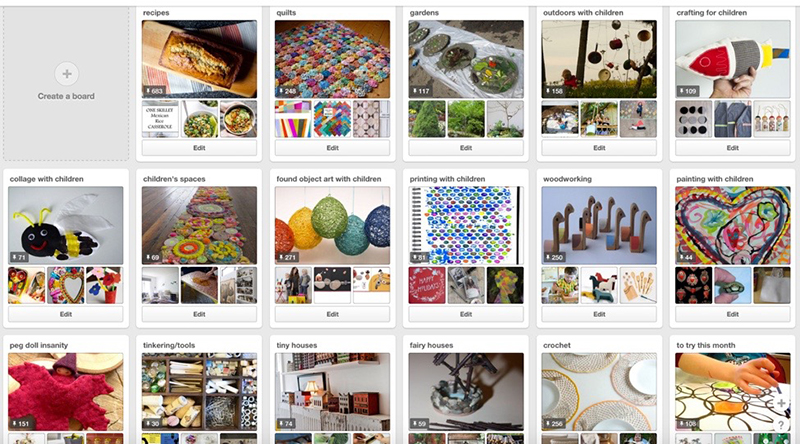Edit the recipes board
This screenshot has height=444, width=800.
(x=199, y=148)
